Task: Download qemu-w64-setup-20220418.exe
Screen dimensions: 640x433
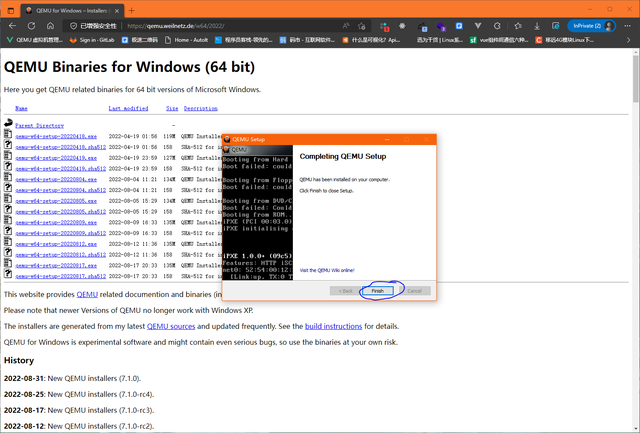Action: 56,136
